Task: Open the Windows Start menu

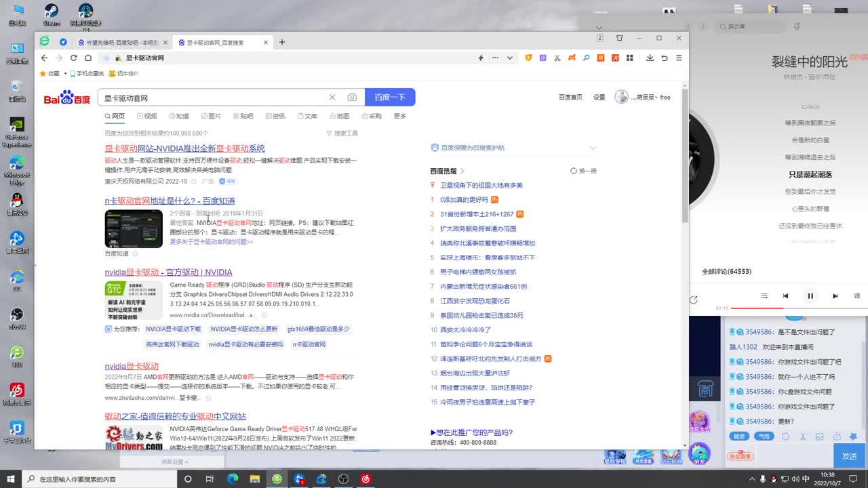Action: [11, 479]
